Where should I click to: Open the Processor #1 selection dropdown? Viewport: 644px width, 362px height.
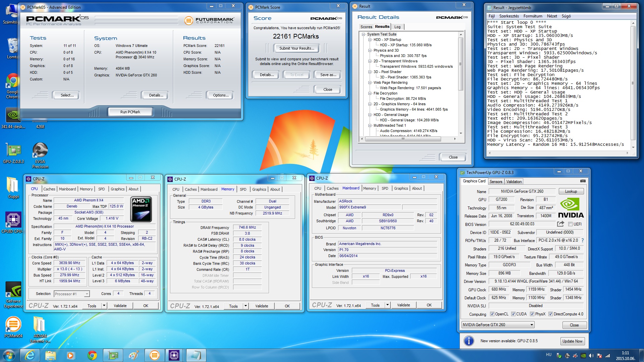point(71,294)
